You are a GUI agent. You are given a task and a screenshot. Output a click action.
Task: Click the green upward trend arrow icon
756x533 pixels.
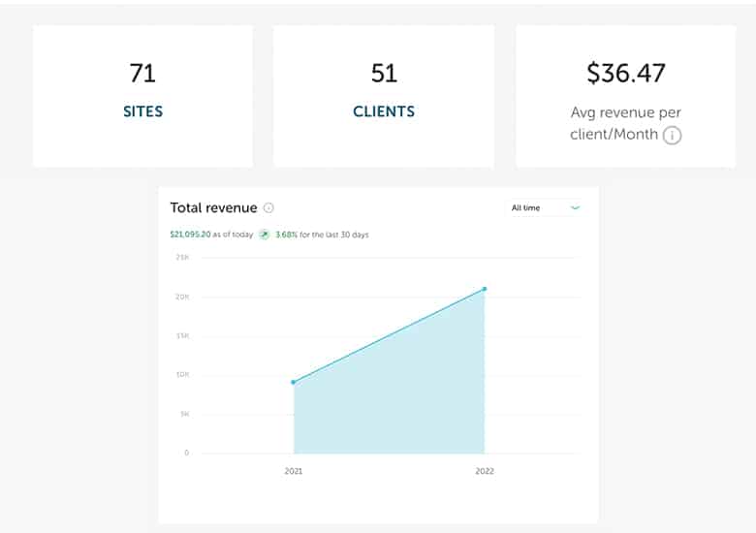pos(264,235)
